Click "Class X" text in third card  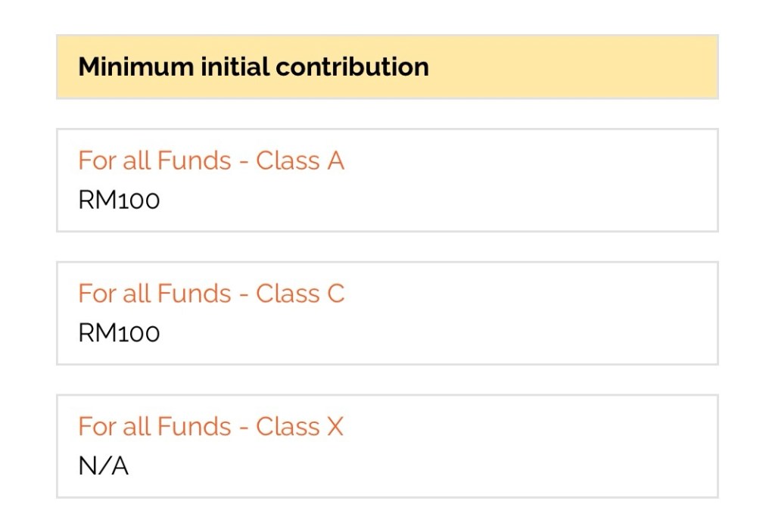pyautogui.click(x=299, y=427)
